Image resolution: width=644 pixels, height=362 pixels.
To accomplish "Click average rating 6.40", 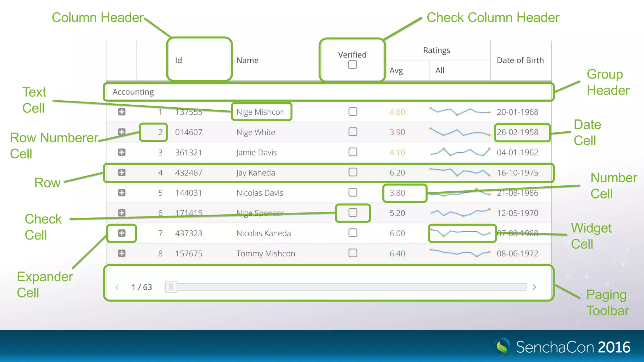I will 397,254.
